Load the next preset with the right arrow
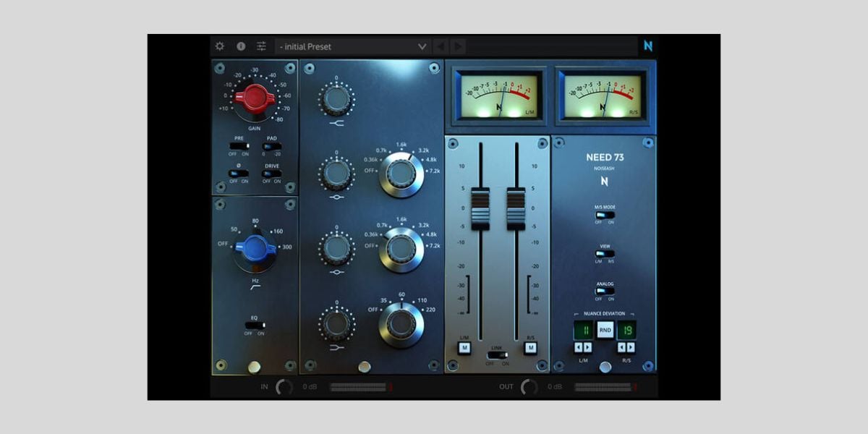 [458, 46]
